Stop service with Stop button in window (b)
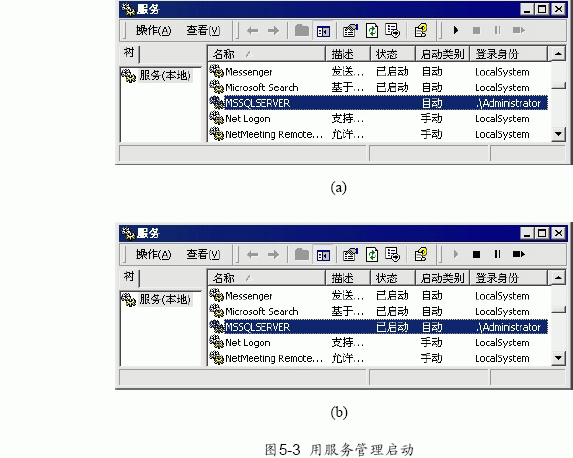 coord(476,254)
